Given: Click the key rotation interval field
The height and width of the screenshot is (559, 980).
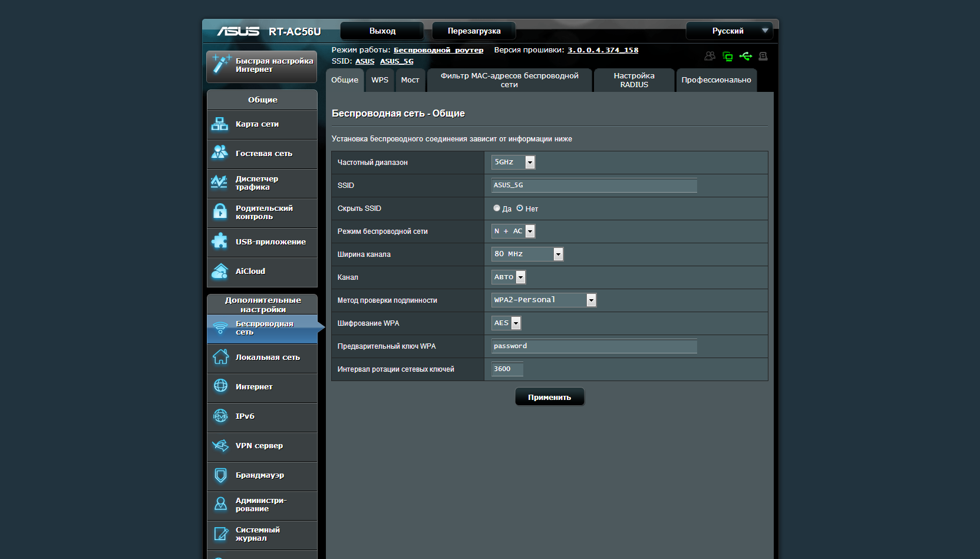Looking at the screenshot, I should pyautogui.click(x=507, y=369).
